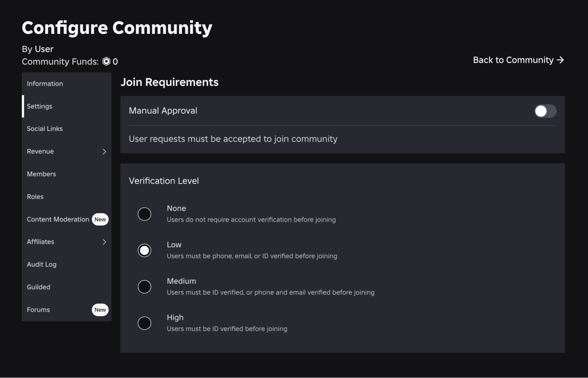Click the Robux icon next to Community Funds
Image resolution: width=588 pixels, height=378 pixels.
(x=106, y=62)
